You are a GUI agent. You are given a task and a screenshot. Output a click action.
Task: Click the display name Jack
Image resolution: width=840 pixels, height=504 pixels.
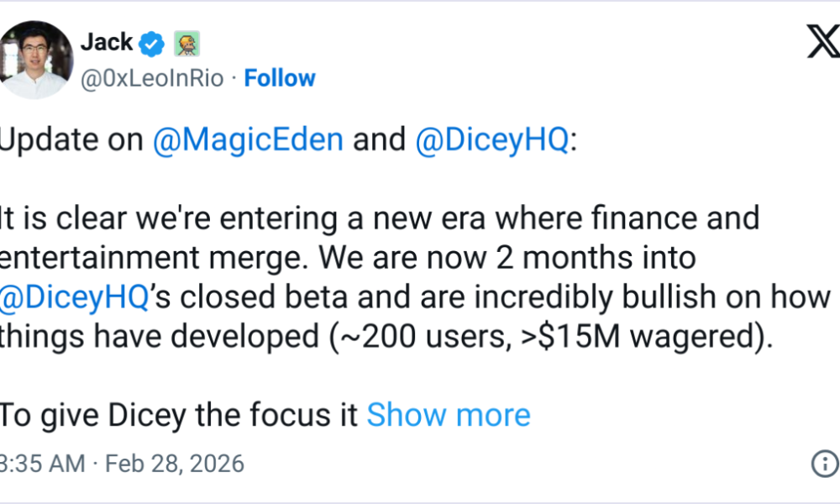point(107,42)
